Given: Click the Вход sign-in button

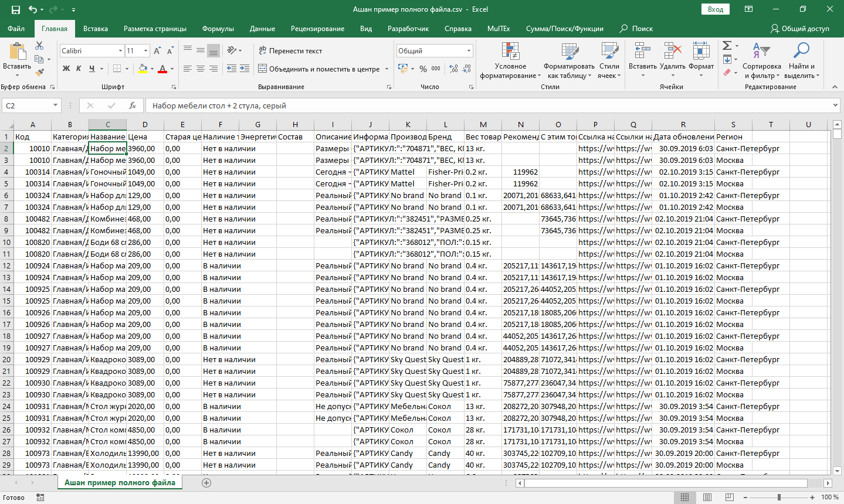Looking at the screenshot, I should click(x=716, y=9).
